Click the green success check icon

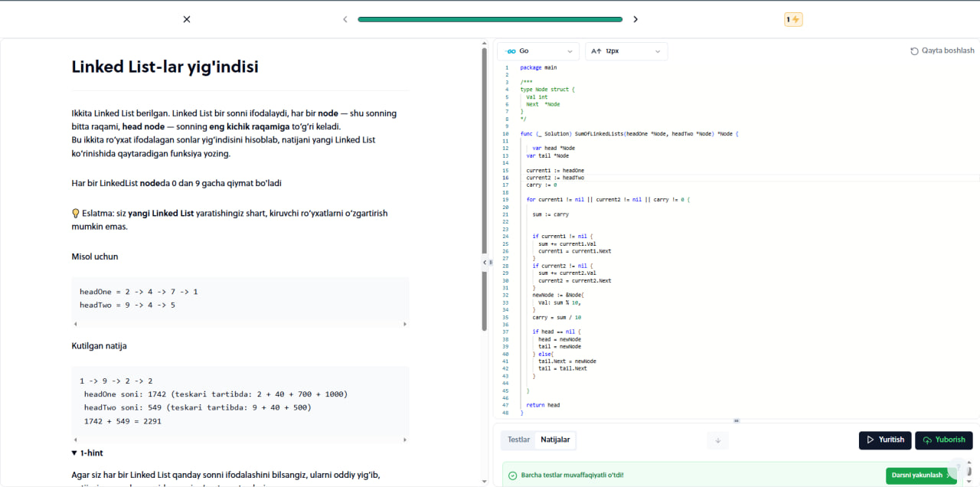(513, 476)
